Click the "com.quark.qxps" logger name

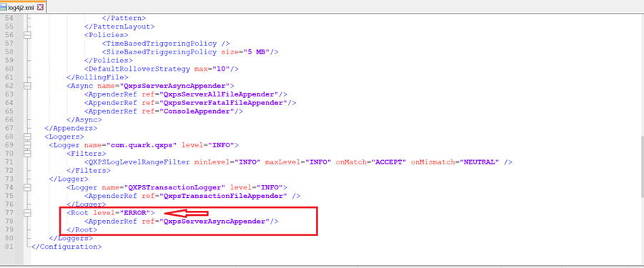141,145
